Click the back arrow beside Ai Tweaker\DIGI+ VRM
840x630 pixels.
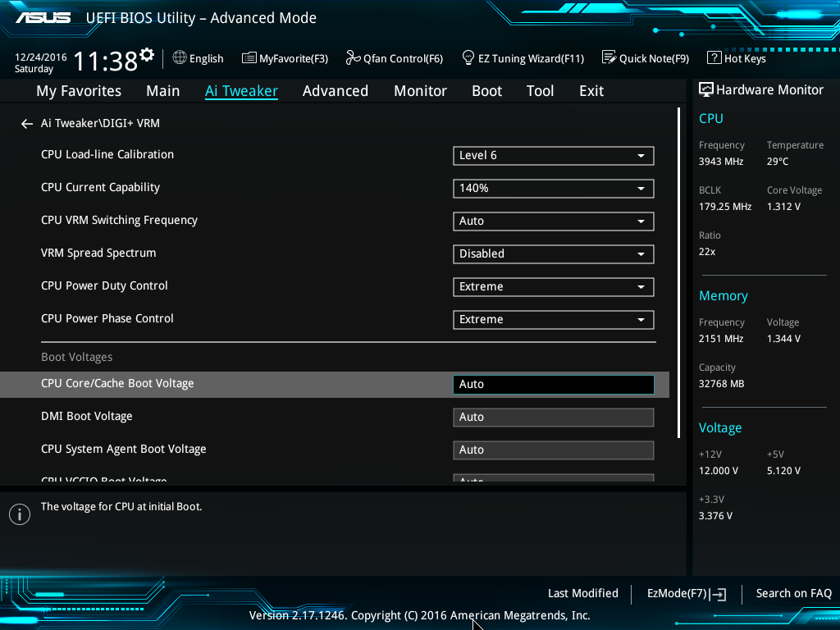27,125
